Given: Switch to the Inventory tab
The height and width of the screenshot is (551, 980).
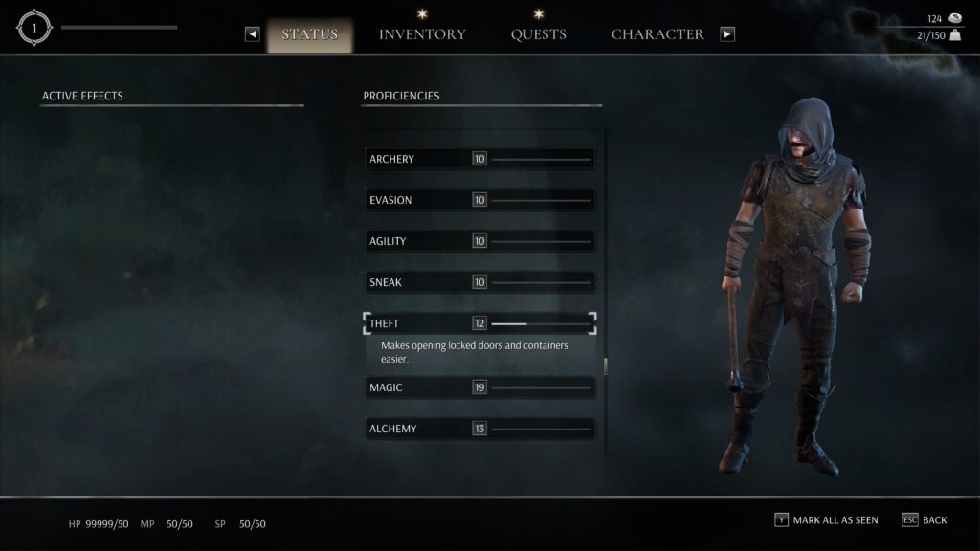Looking at the screenshot, I should [x=422, y=34].
